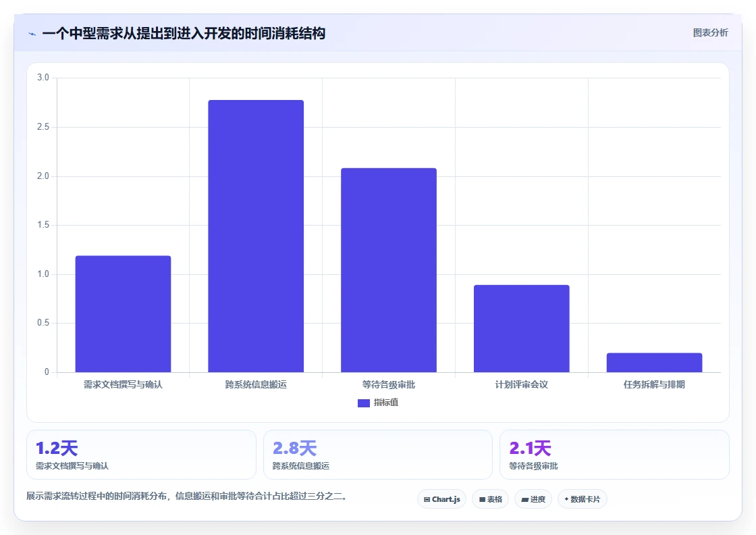Click the 数据卡片 tag button
Viewport: 756px width, 535px height.
coord(583,499)
